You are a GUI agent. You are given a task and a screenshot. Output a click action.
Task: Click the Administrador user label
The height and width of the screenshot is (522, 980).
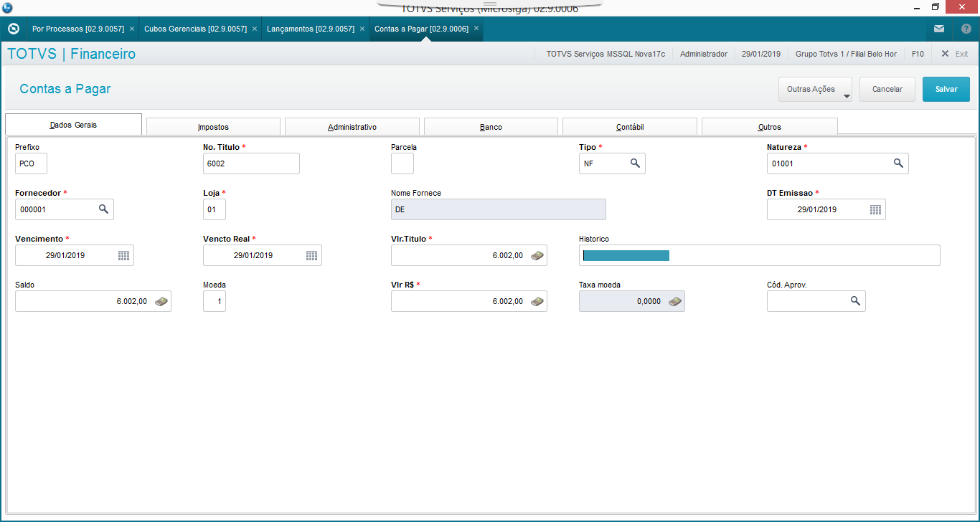click(x=704, y=54)
